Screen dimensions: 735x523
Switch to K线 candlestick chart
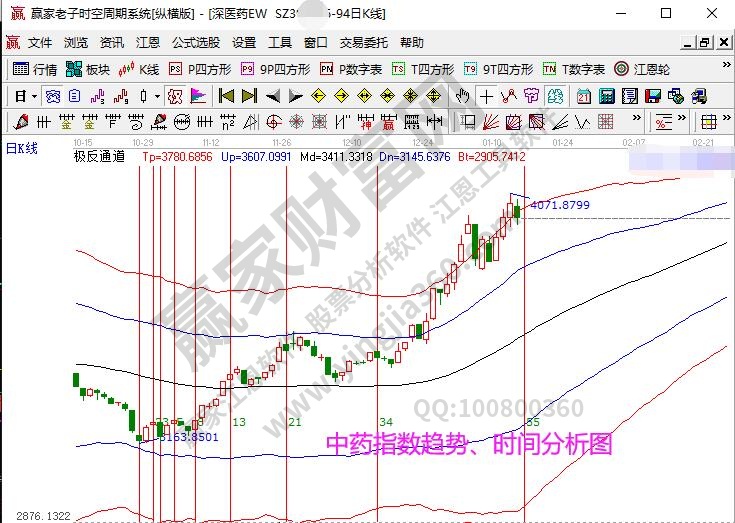(x=140, y=69)
